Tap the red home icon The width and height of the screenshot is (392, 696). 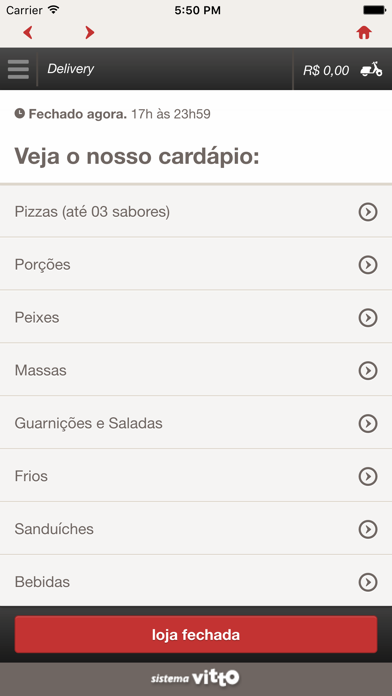coord(364,32)
